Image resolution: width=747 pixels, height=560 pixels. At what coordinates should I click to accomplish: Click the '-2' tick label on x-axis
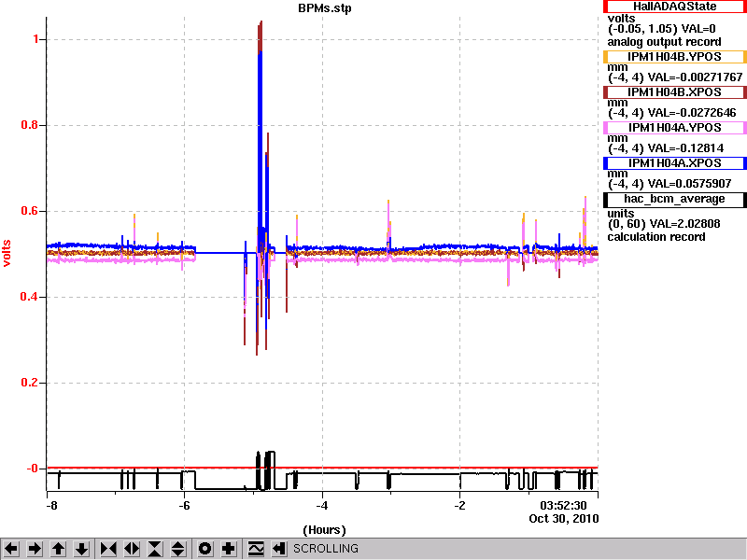click(459, 506)
